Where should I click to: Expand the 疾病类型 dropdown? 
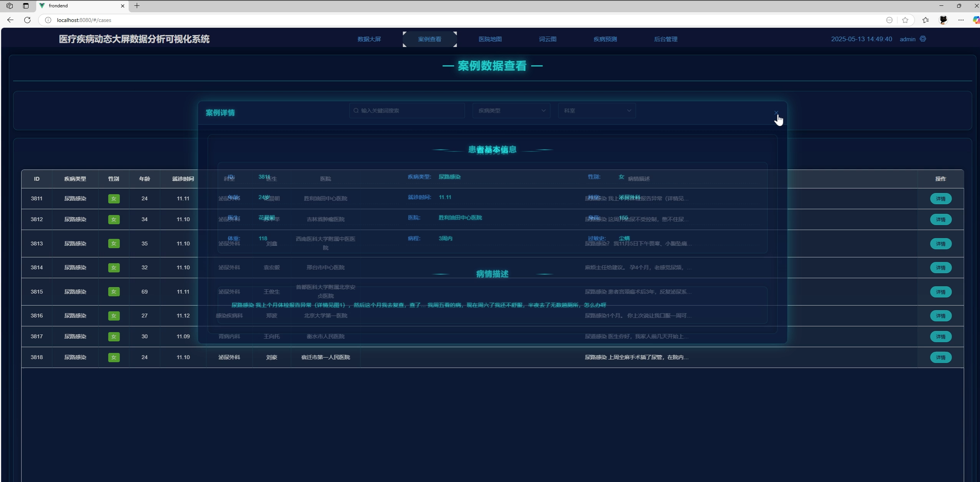pos(511,111)
